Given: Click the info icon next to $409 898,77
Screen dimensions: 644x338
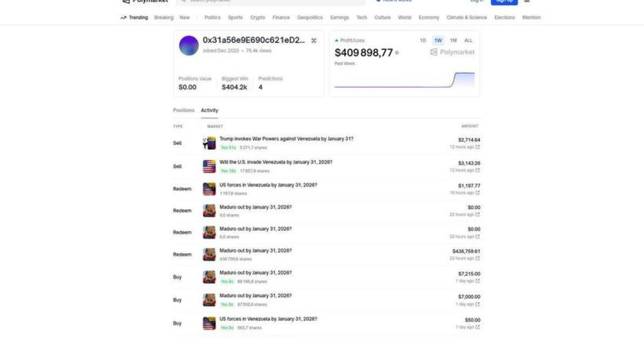Looking at the screenshot, I should coord(397,53).
